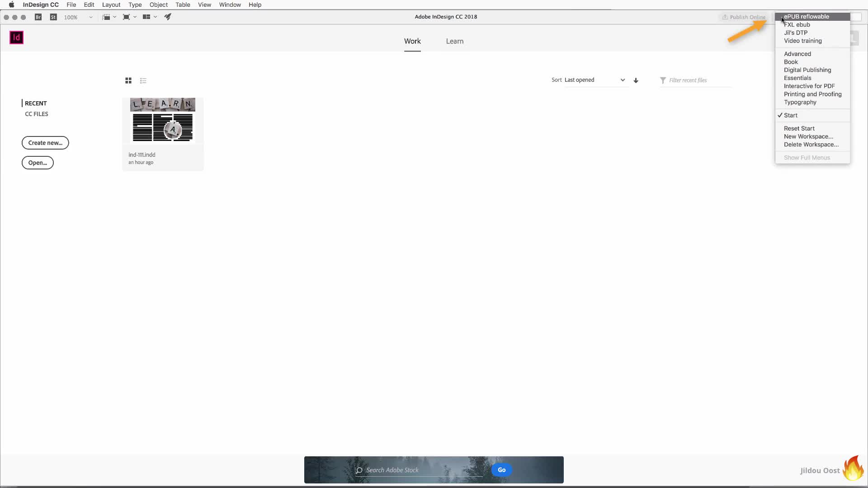Click New Workspace... menu entry
868x488 pixels.
(x=812, y=137)
